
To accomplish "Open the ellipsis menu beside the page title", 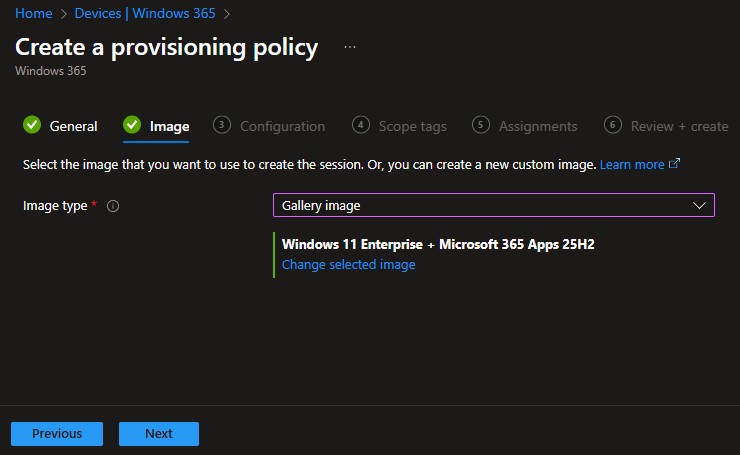I will click(349, 47).
